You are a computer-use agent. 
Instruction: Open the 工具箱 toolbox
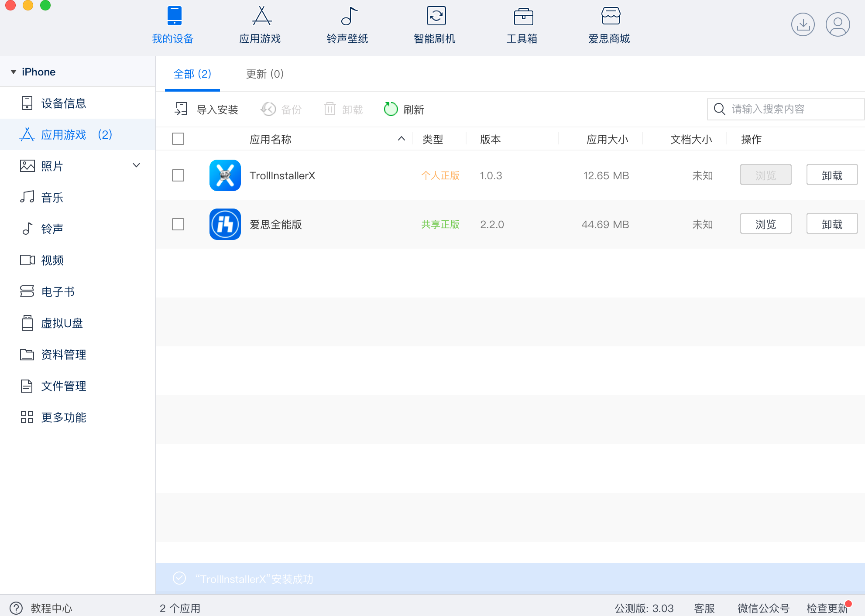pos(522,25)
